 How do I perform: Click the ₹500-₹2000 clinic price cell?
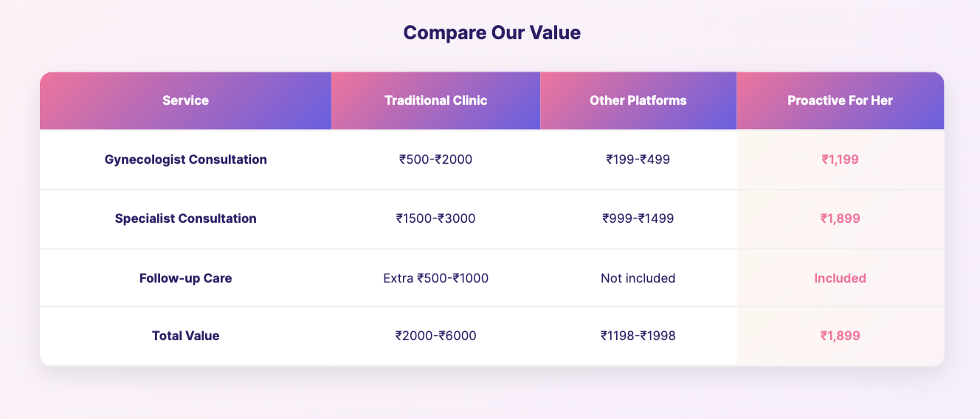click(436, 159)
